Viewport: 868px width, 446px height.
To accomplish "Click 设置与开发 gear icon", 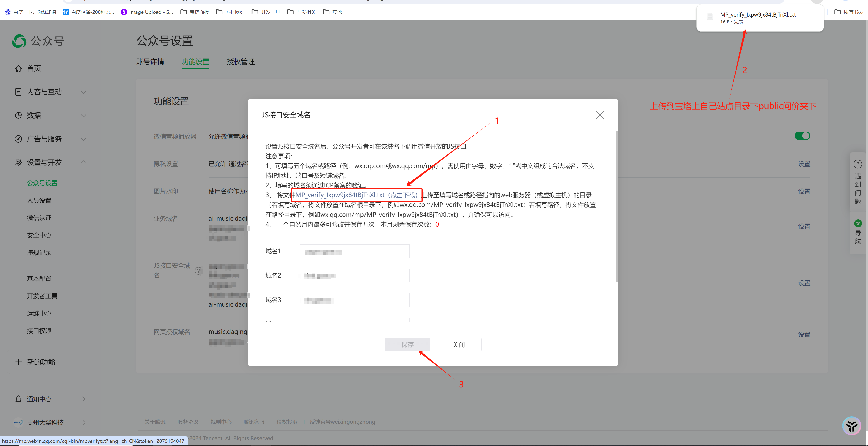I will (x=18, y=162).
